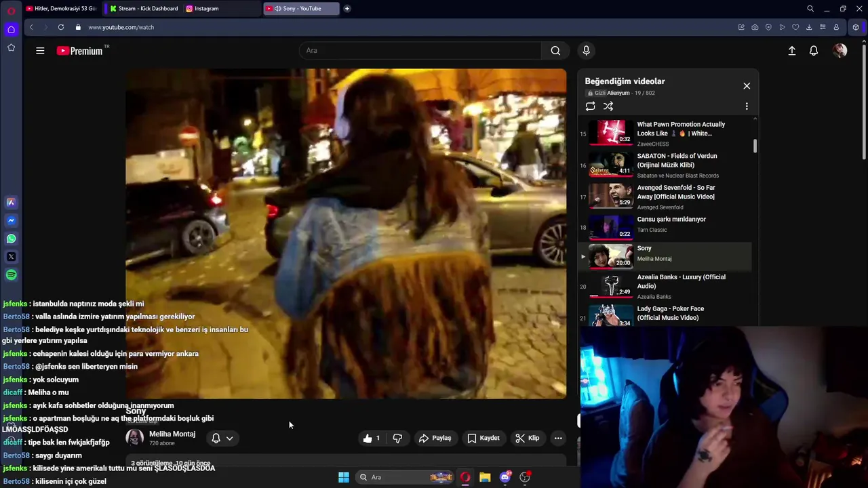Viewport: 868px width, 488px height.
Task: Open the browser profile icon
Action: (x=836, y=27)
